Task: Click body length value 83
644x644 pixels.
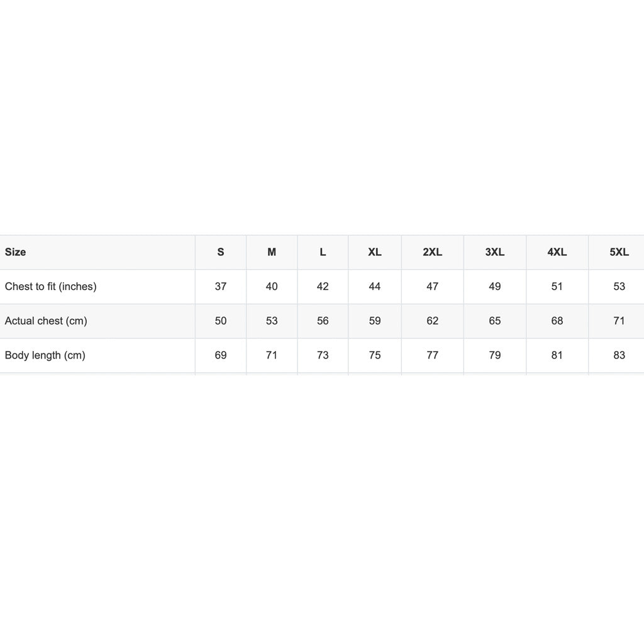Action: [x=619, y=355]
